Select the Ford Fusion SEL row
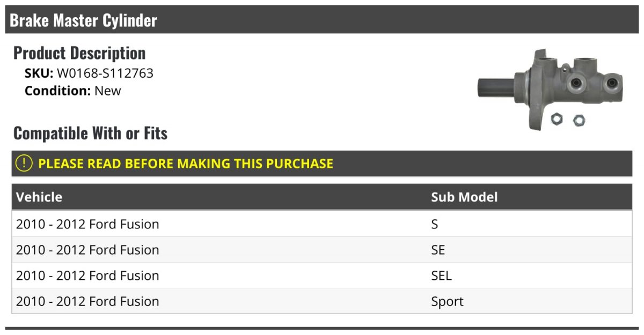The height and width of the screenshot is (335, 644). point(322,276)
